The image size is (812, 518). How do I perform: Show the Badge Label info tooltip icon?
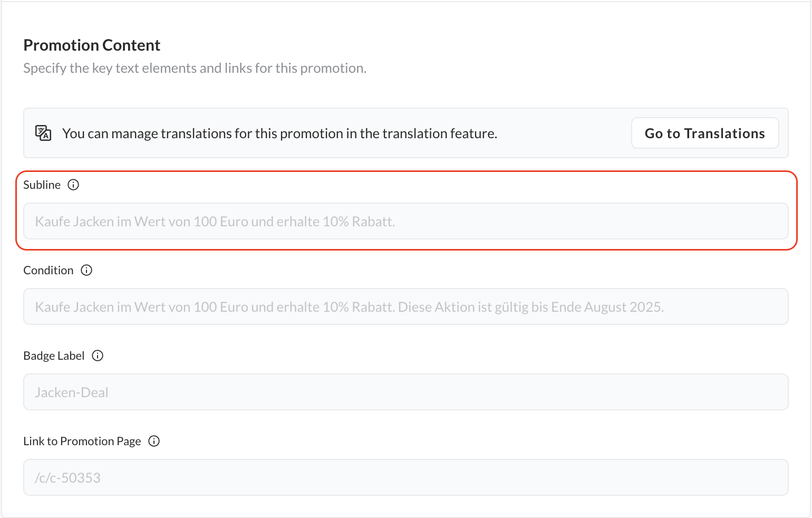click(x=98, y=356)
